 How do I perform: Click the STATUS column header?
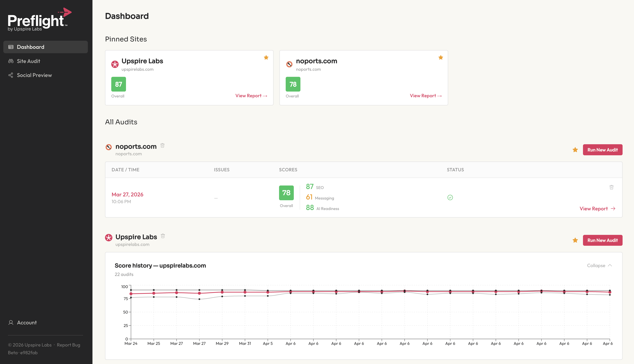[x=455, y=170]
